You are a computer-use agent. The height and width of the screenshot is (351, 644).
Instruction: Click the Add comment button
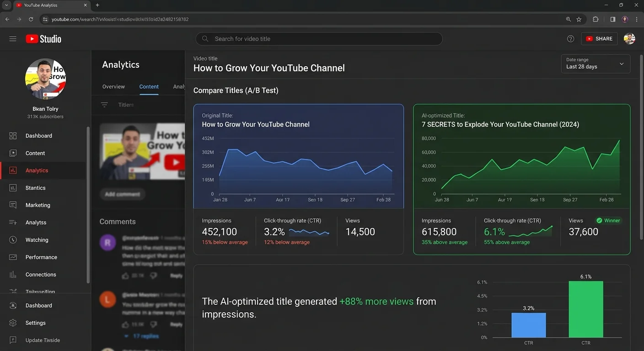click(x=123, y=194)
